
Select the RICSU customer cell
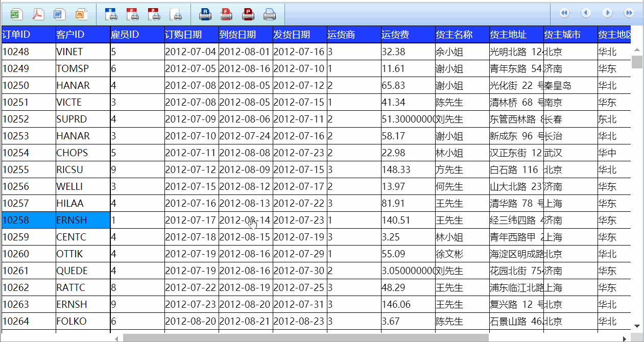coord(83,169)
